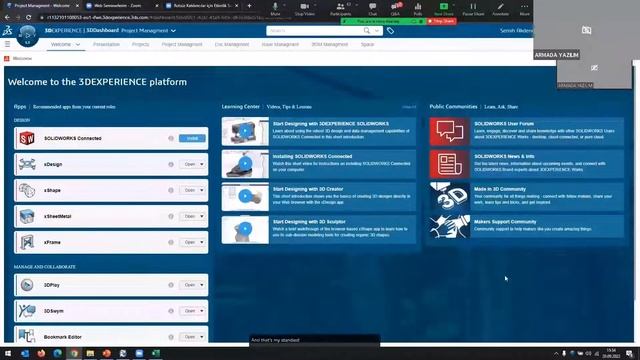The image size is (640, 360).
Task: Switch to the BOM Managment tab
Action: (x=329, y=44)
